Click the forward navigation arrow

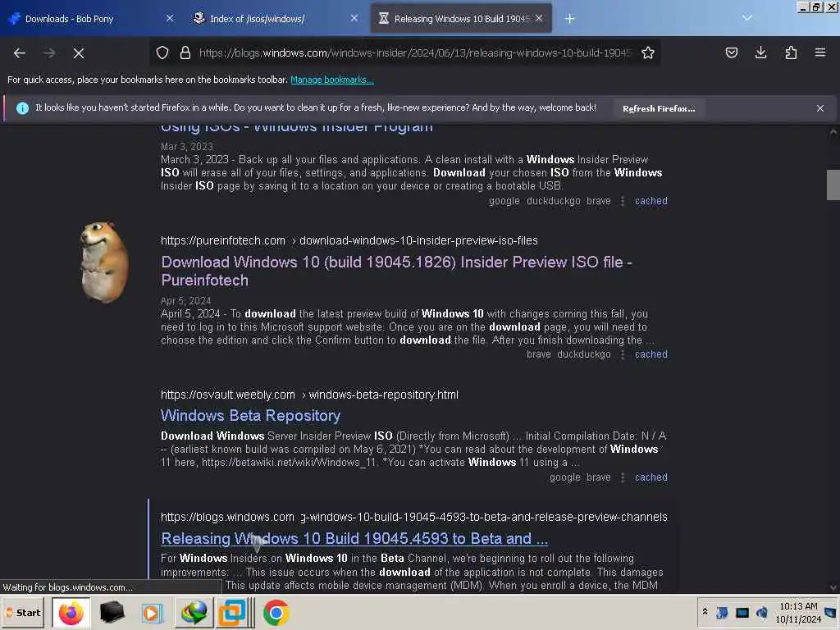[x=48, y=53]
